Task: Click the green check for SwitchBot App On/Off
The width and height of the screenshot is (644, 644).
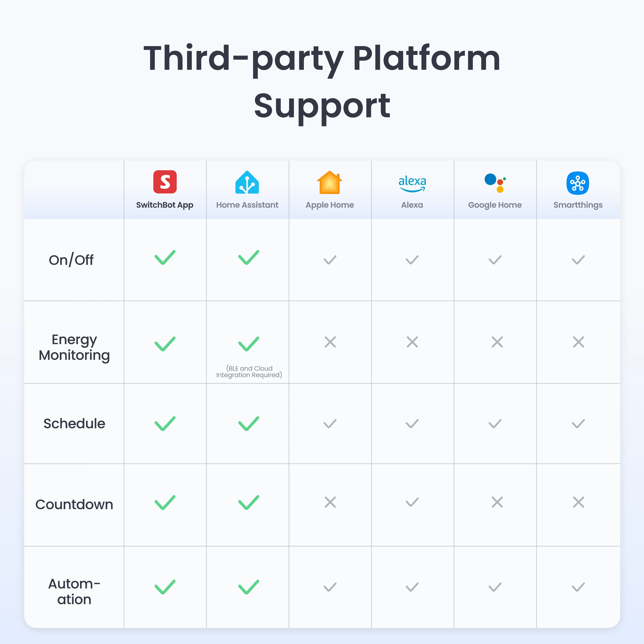Action: pos(165,257)
